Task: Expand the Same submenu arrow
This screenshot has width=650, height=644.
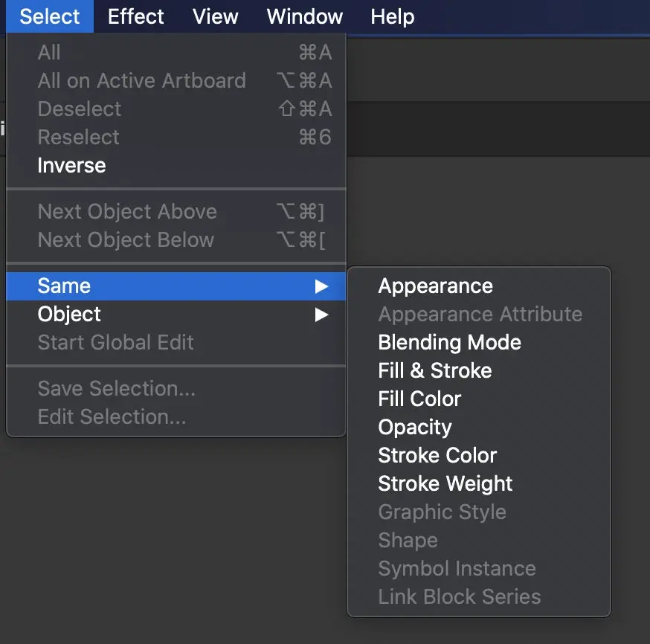Action: pyautogui.click(x=322, y=286)
